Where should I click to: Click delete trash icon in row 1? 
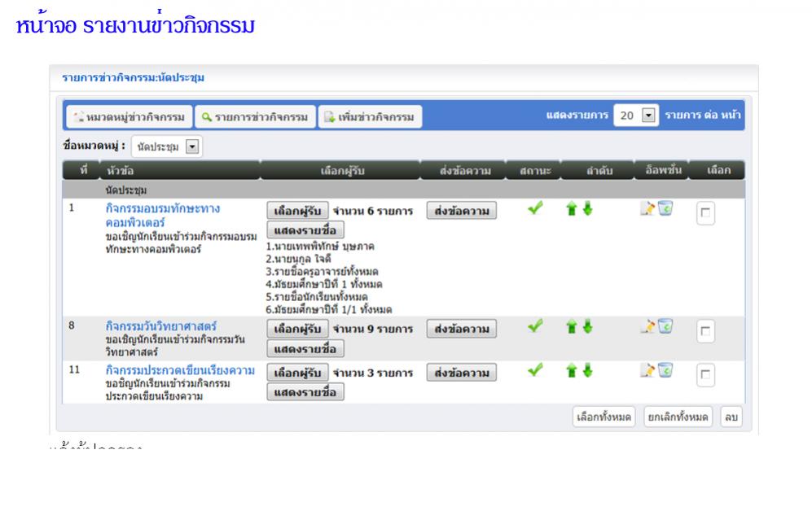click(x=665, y=208)
